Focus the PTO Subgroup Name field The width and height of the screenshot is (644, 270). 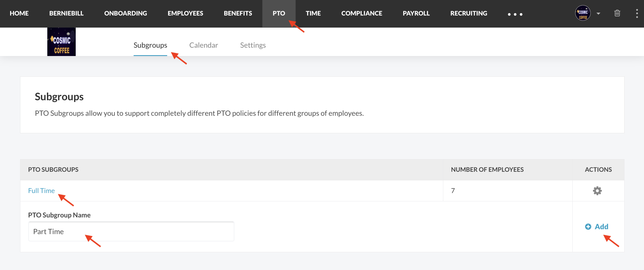131,232
